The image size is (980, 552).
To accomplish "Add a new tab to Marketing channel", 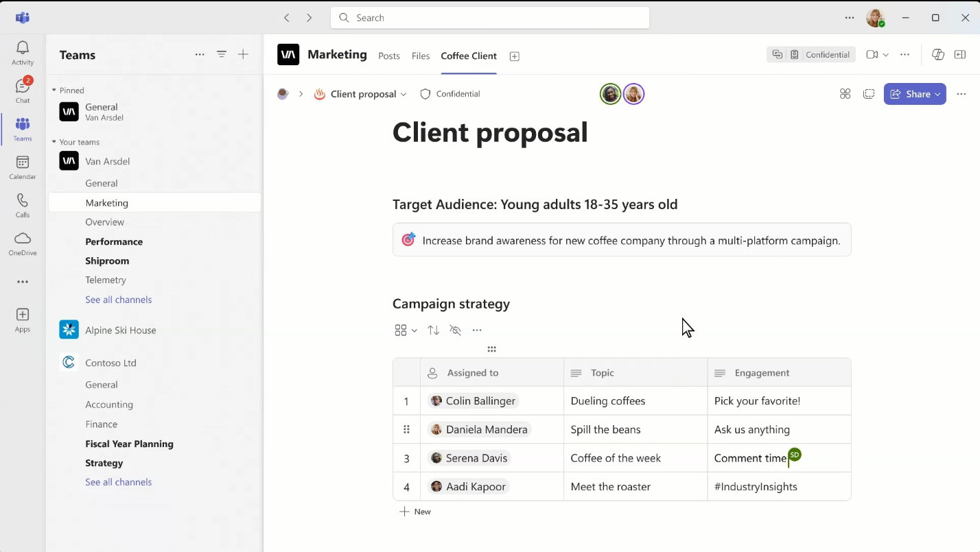I will 515,56.
